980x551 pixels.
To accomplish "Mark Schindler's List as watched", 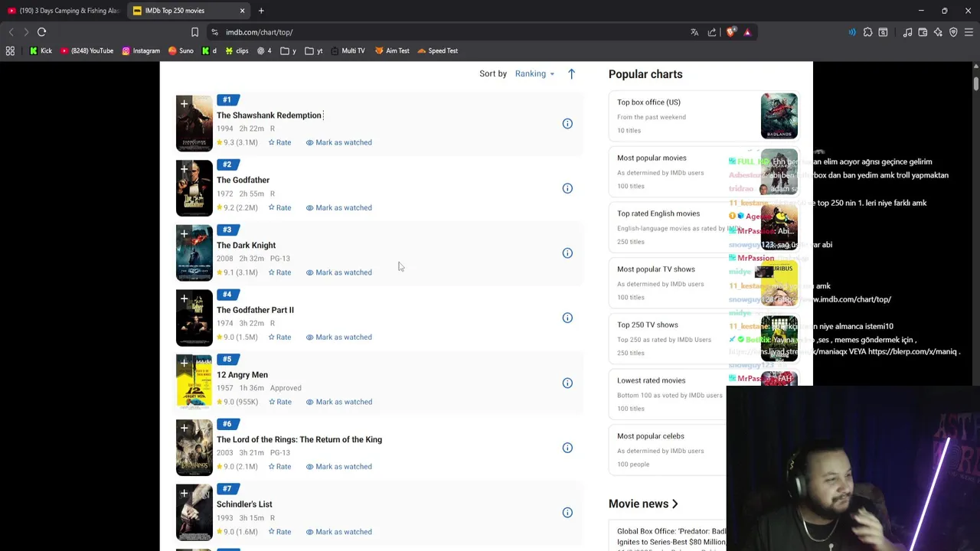I will pyautogui.click(x=339, y=532).
